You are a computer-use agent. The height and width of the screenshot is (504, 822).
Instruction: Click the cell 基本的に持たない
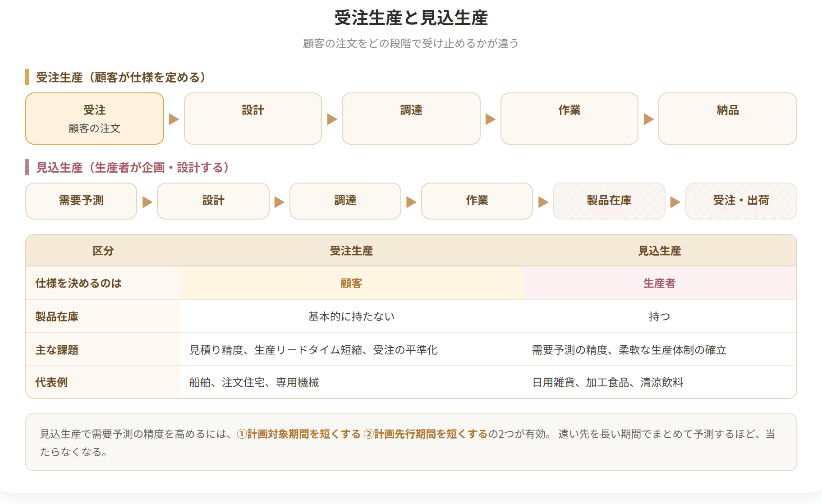pyautogui.click(x=351, y=316)
